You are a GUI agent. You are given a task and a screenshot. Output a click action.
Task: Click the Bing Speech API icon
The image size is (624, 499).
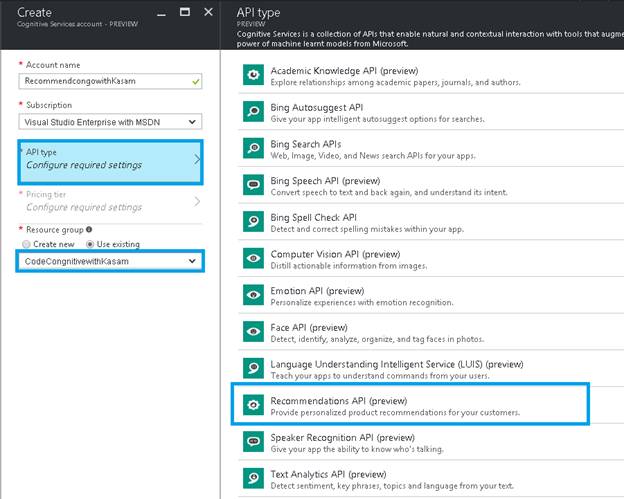254,184
